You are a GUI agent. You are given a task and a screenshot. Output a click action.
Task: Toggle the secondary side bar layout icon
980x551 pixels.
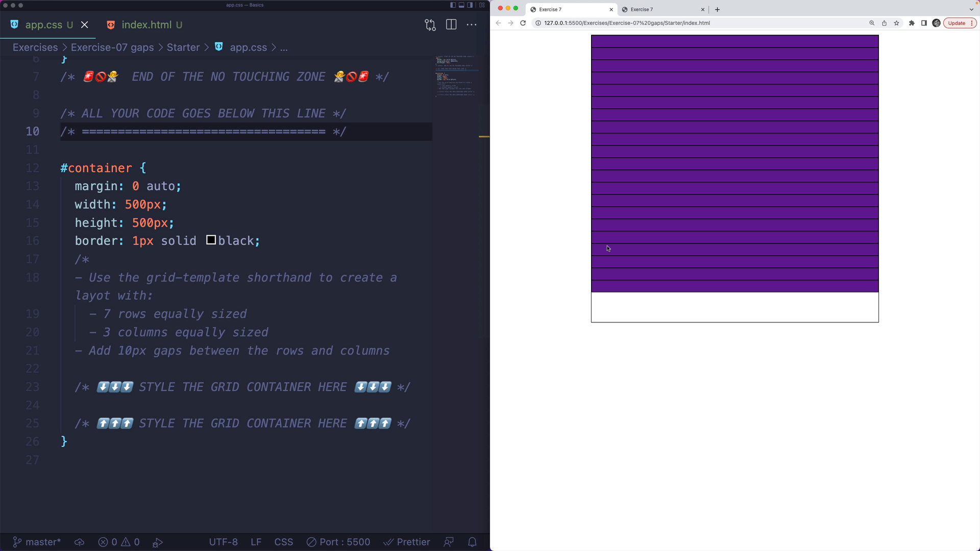tap(470, 5)
